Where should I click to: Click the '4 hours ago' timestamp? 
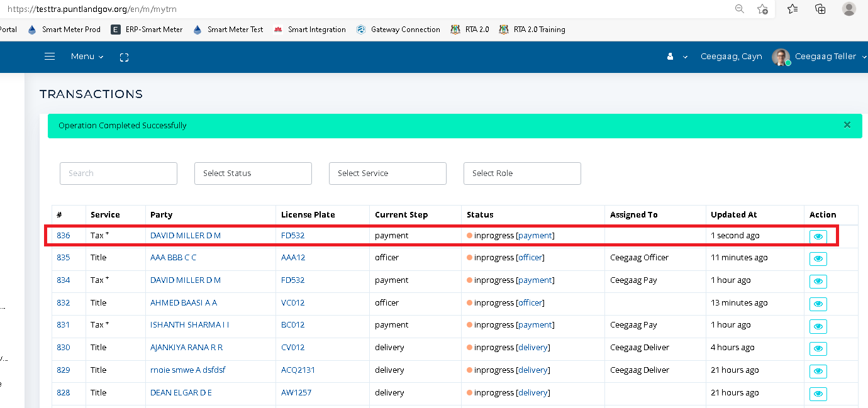pyautogui.click(x=733, y=347)
